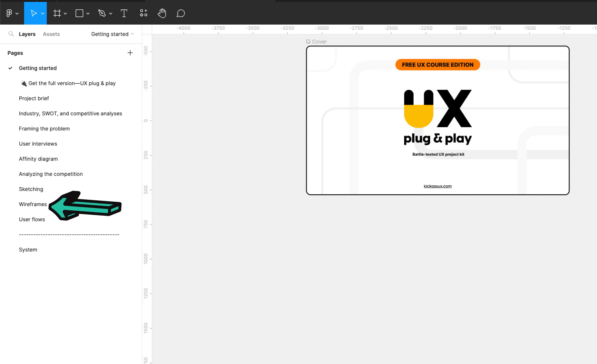Select the Hand tool
This screenshot has height=364, width=597.
point(162,13)
